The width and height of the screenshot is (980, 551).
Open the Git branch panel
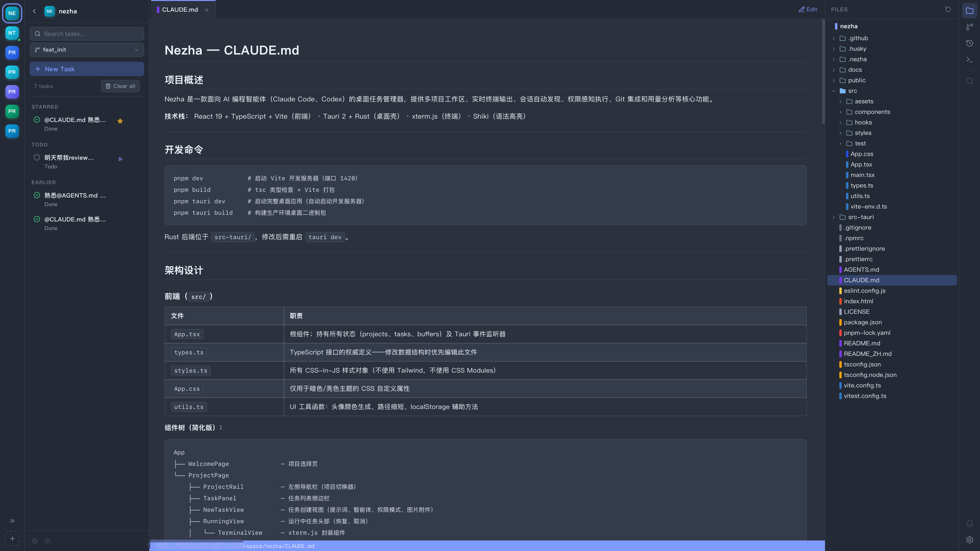pos(969,27)
